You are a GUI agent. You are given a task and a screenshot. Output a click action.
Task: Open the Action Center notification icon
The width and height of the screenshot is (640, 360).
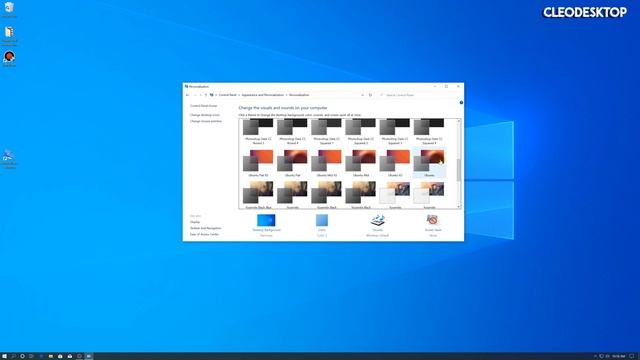tap(632, 356)
